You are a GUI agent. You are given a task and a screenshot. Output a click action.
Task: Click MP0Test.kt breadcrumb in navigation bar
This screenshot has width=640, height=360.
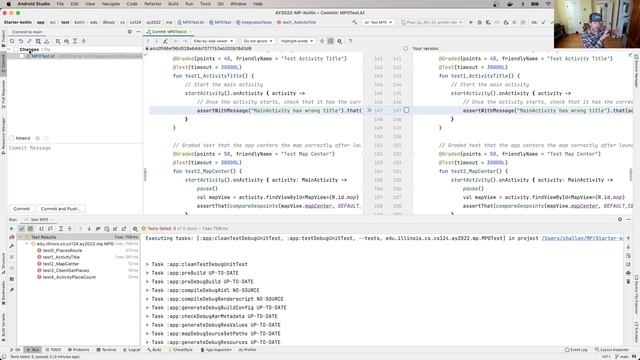[191, 22]
